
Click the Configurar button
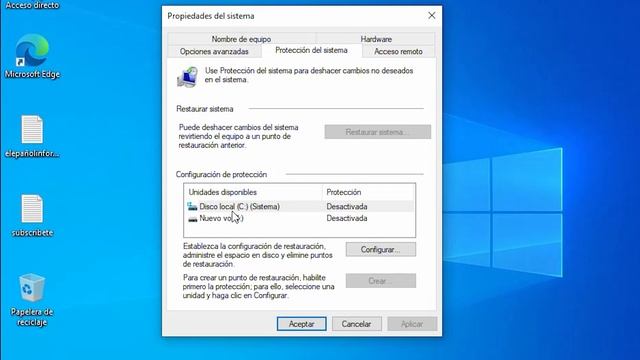pyautogui.click(x=381, y=249)
